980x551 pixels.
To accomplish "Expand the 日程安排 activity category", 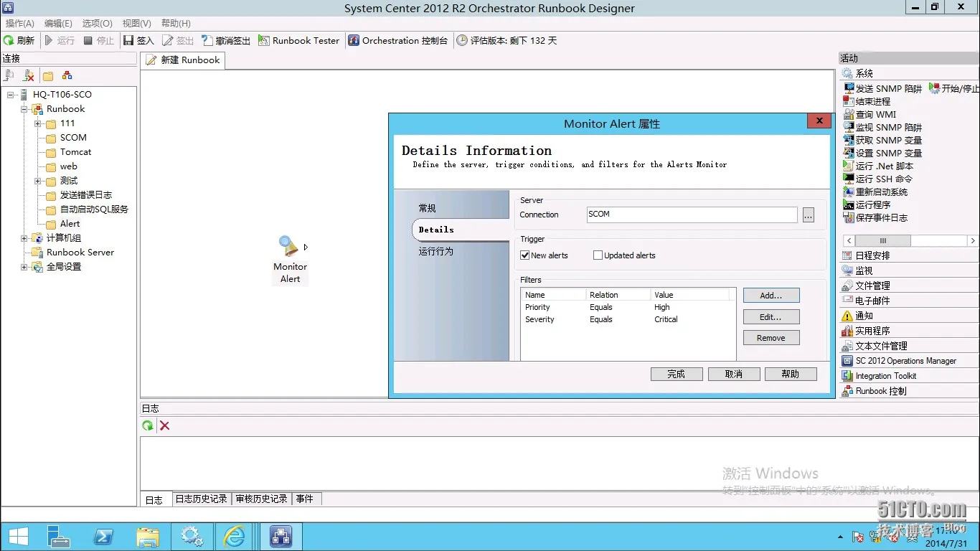I will pyautogui.click(x=909, y=255).
